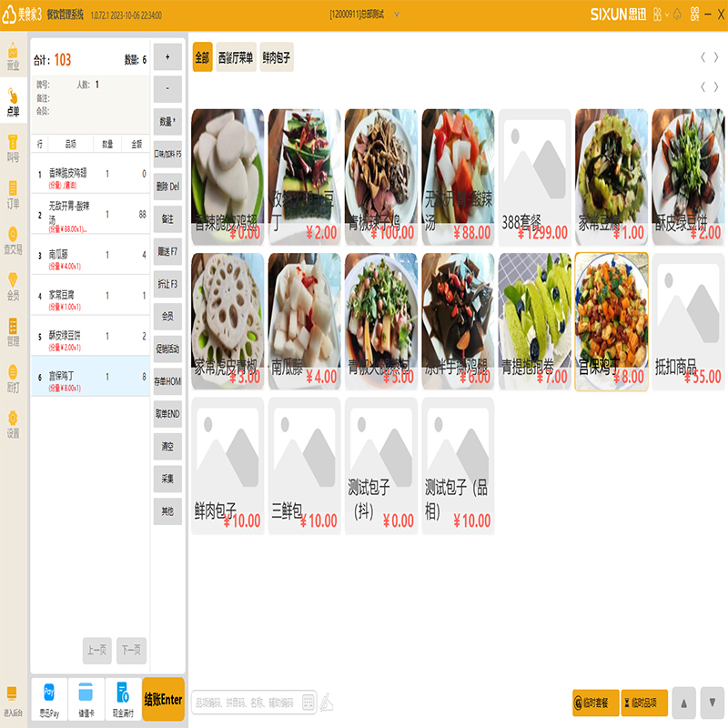Open the 营业 (business) sidebar icon
728x728 pixels.
pyautogui.click(x=13, y=56)
